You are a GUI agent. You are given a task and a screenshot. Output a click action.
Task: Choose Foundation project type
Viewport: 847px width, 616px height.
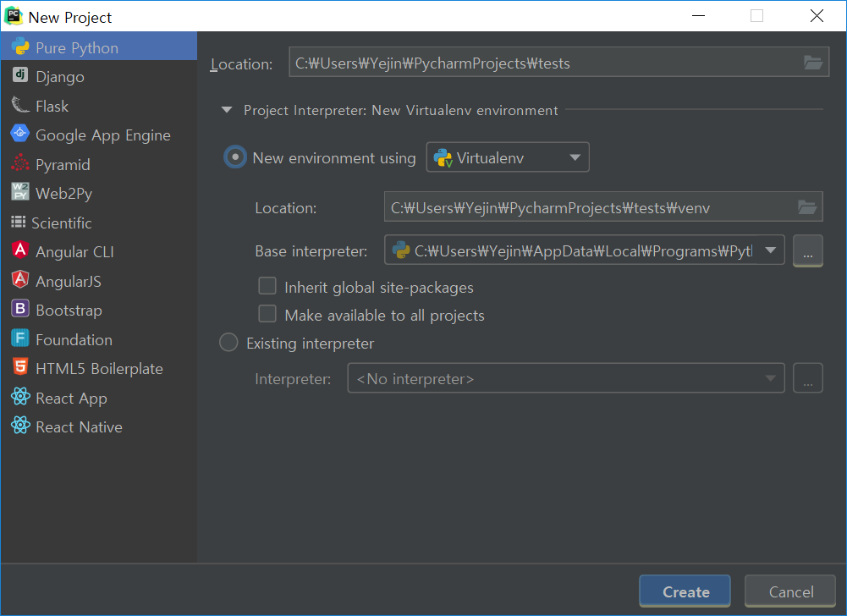[99, 338]
